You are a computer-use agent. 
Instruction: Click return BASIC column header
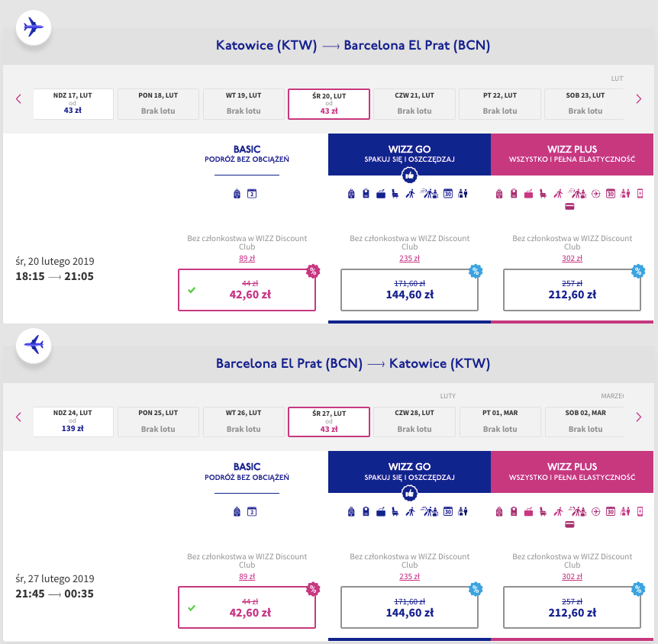click(247, 472)
